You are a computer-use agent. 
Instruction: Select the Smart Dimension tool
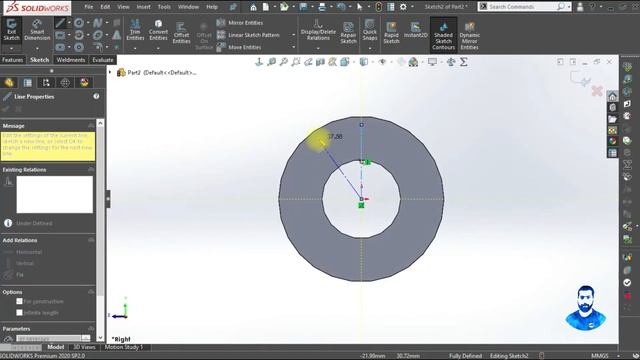point(37,29)
